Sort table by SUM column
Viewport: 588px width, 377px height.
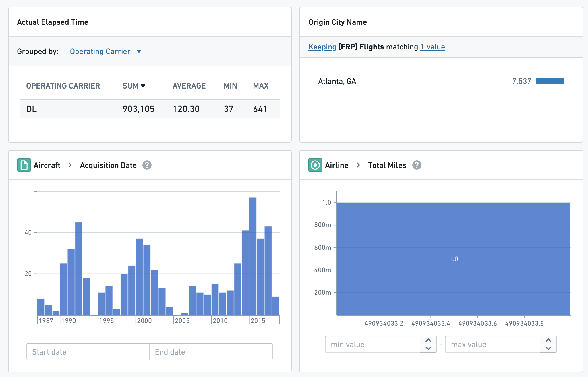[x=134, y=86]
